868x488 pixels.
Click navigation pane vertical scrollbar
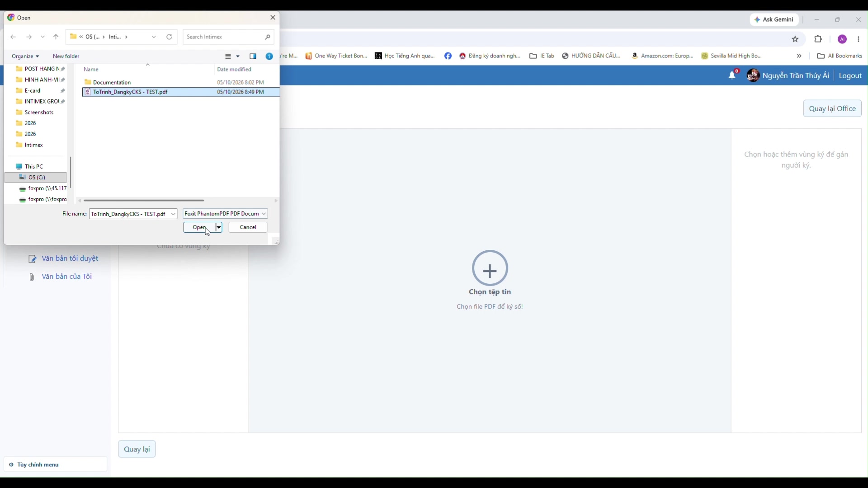click(x=71, y=172)
